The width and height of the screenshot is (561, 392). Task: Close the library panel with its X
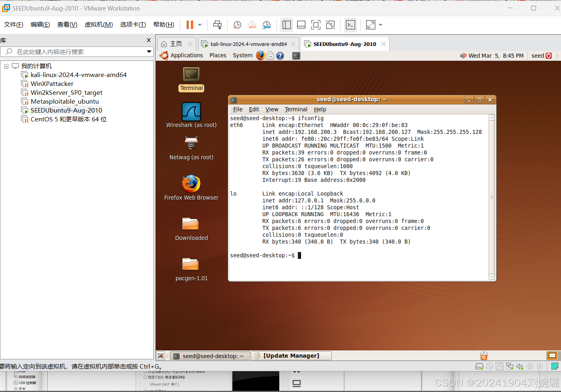point(149,40)
